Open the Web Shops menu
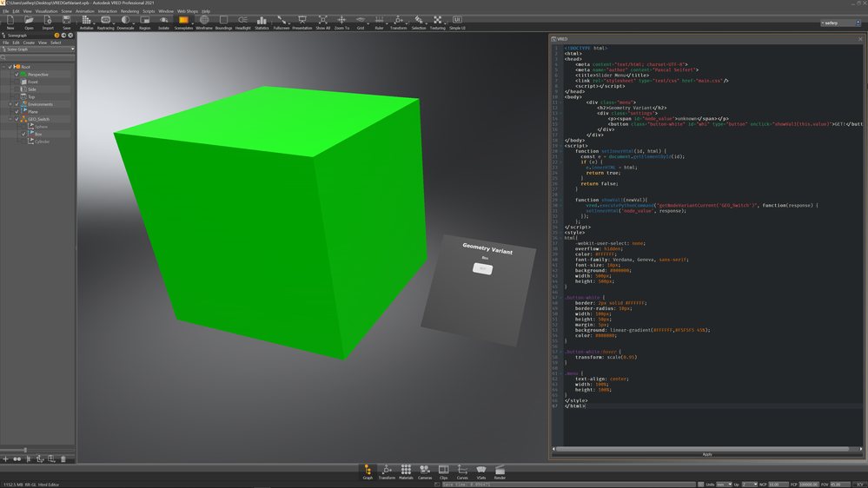868x488 pixels. coord(187,11)
